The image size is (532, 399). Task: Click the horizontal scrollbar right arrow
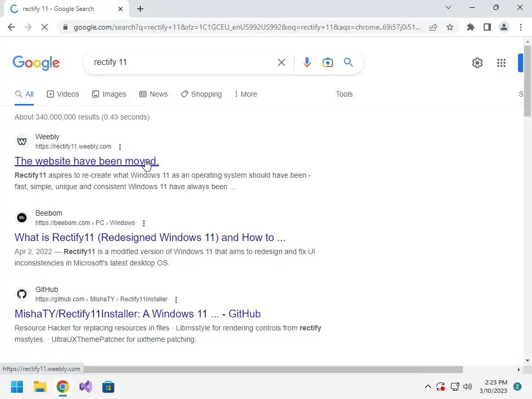click(x=518, y=369)
